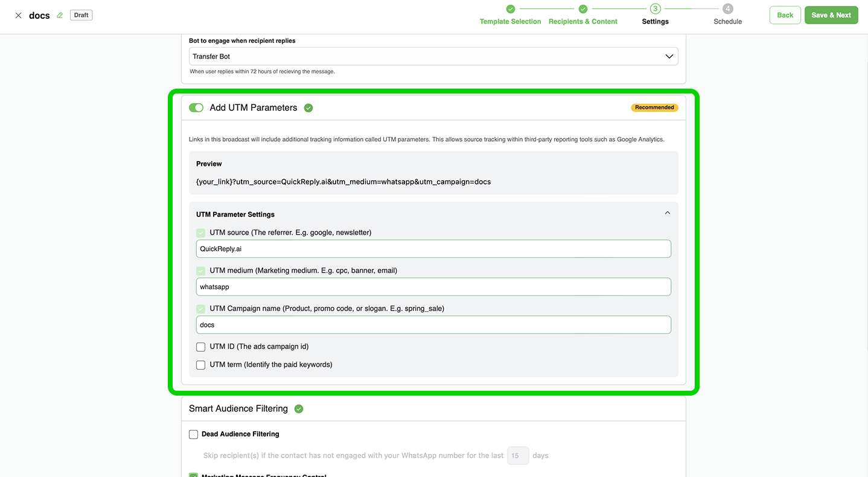Click the Recommended badge

654,107
